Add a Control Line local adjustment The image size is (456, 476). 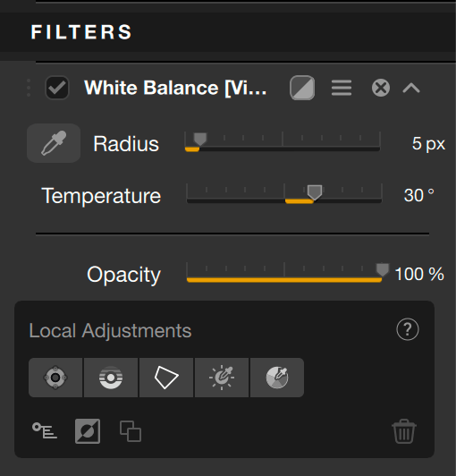click(111, 378)
